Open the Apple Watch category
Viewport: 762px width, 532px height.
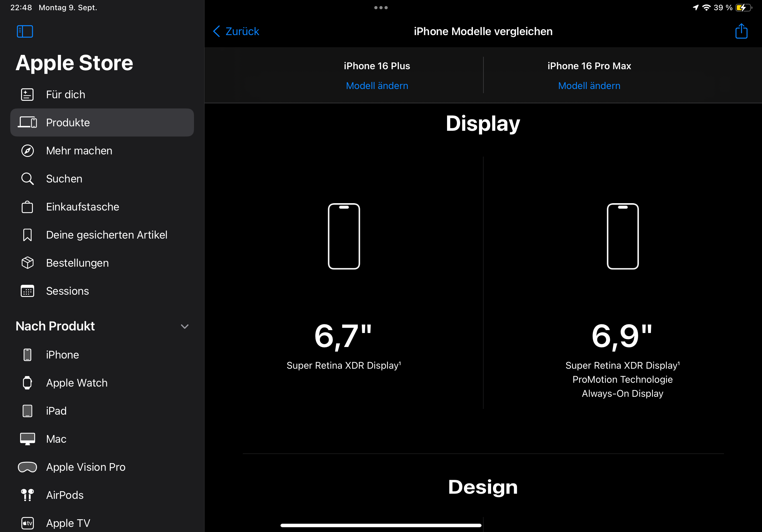coord(76,383)
